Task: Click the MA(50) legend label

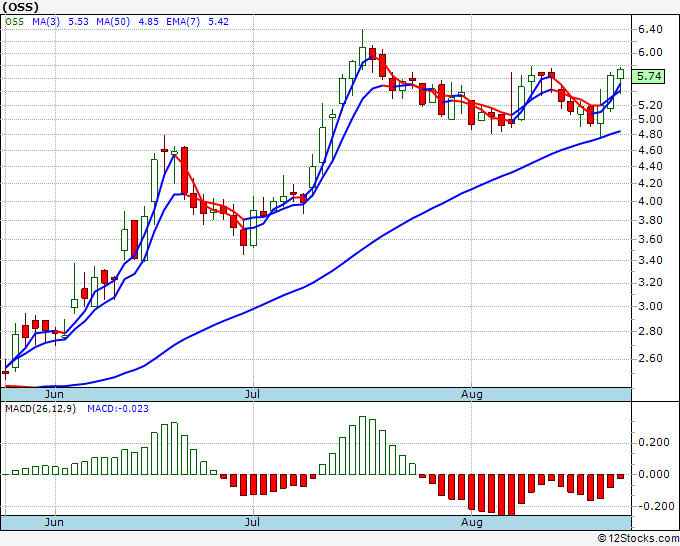Action: 113,22
